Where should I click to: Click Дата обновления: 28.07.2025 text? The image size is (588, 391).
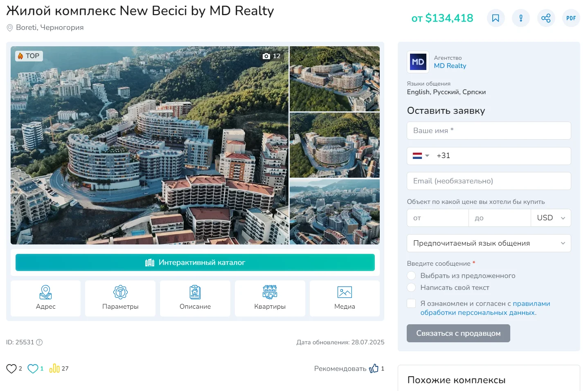point(340,342)
